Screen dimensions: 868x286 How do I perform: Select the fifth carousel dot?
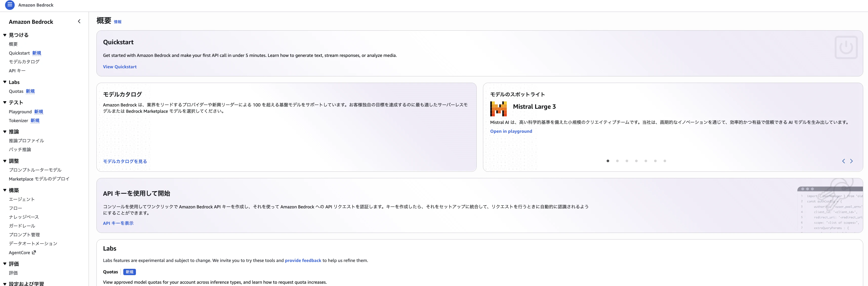[x=645, y=161]
